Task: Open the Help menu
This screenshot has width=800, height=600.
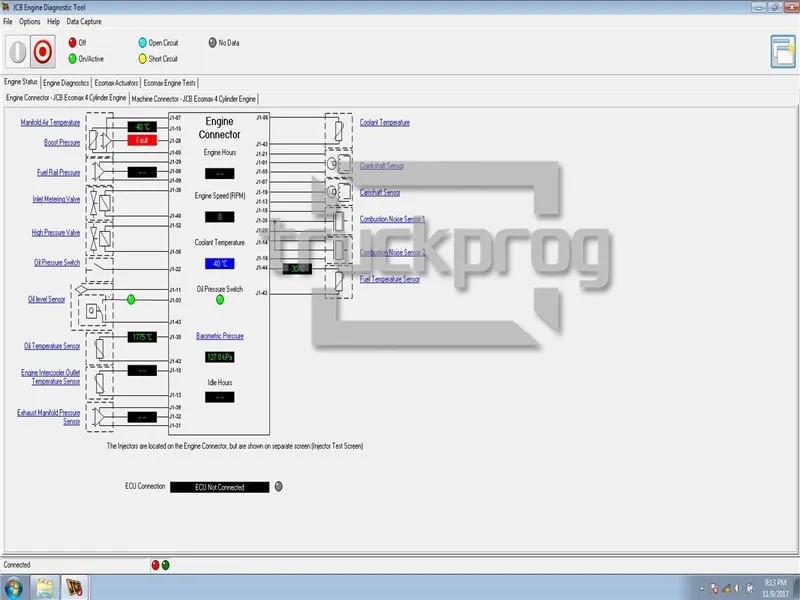Action: point(53,21)
